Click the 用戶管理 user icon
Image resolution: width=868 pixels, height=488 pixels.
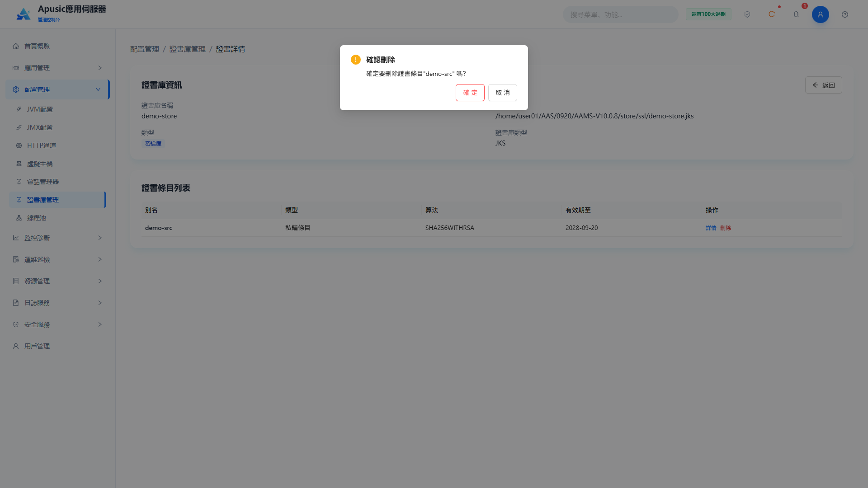16,346
